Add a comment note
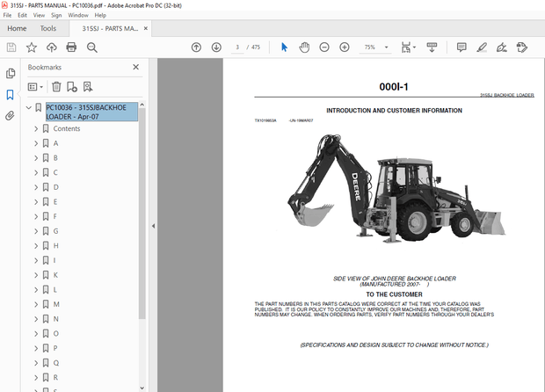Screen dimensions: 545x392 coord(461,47)
